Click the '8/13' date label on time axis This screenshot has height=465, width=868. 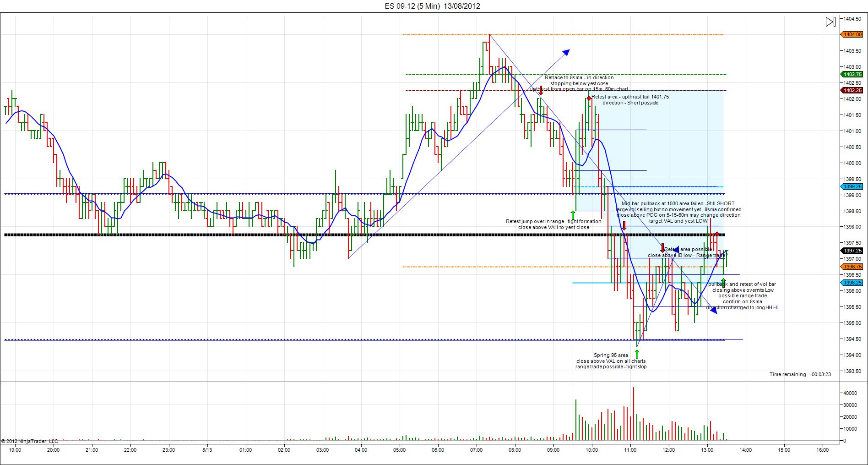coord(207,450)
